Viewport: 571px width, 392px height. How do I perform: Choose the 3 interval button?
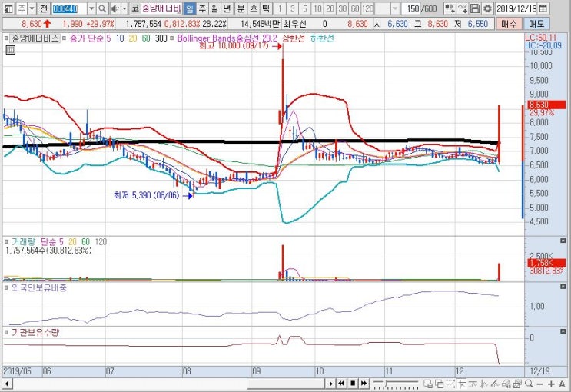(x=293, y=8)
